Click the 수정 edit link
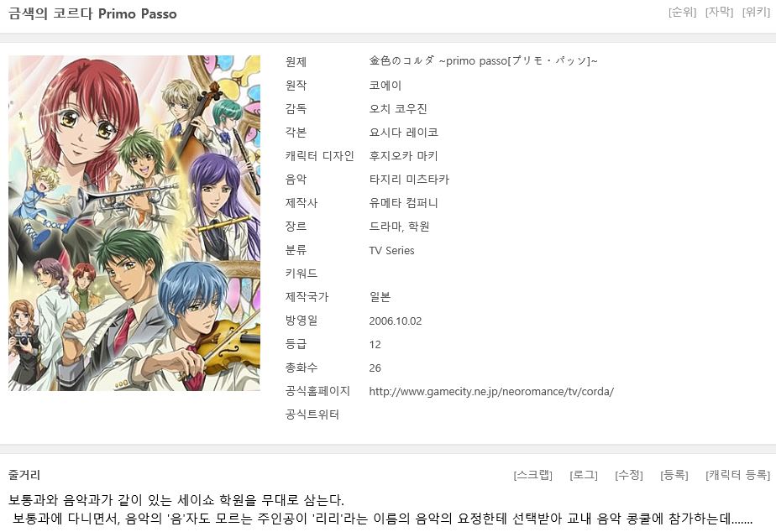Viewport: 776px width, 532px height. coord(628,475)
